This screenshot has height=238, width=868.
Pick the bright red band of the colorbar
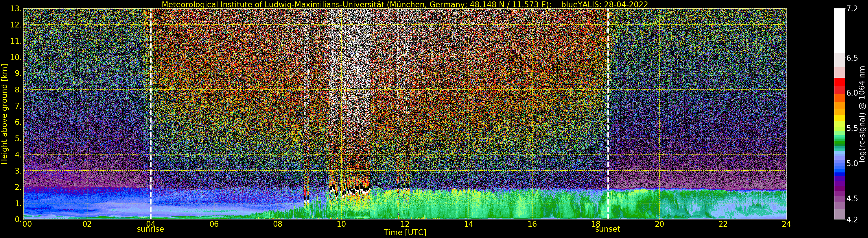(839, 81)
